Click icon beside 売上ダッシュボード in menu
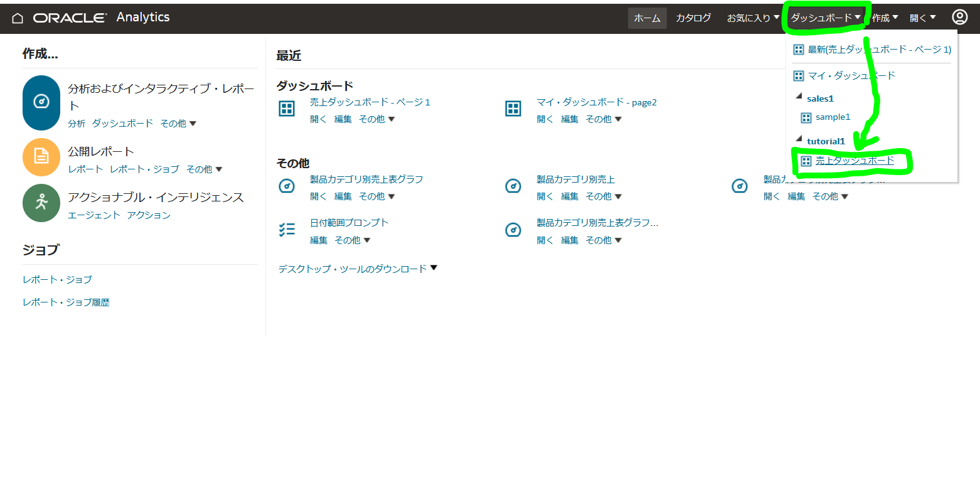Screen dimensions: 980x502 [806, 161]
